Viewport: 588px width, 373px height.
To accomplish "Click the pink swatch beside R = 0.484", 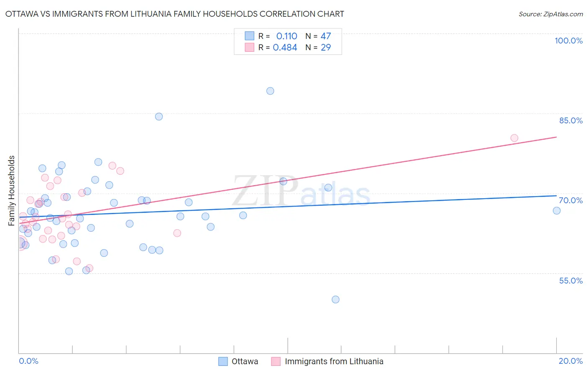I will point(250,47).
